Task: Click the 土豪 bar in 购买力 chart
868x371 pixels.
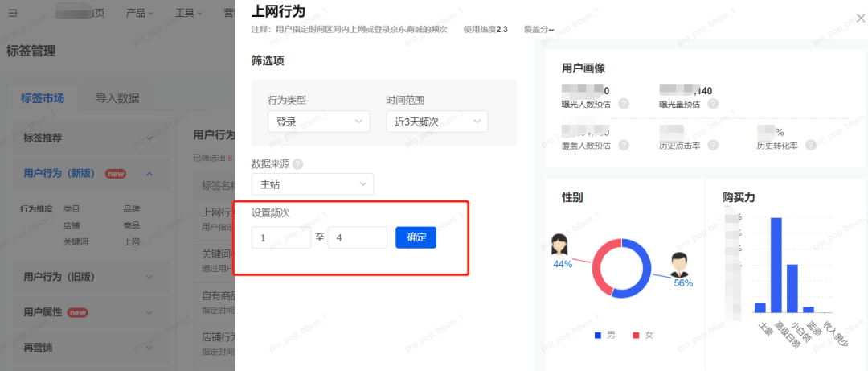Action: click(x=760, y=307)
